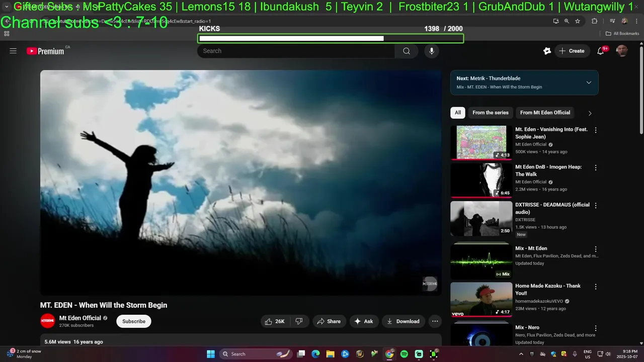The image size is (644, 362).
Task: Subscribe to Mt Eden Official
Action: coord(134,321)
